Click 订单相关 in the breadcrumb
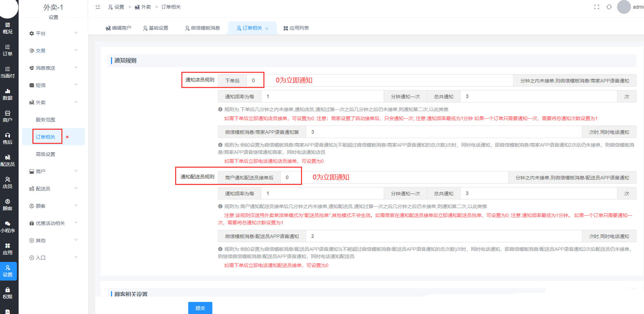644x314 pixels. tap(171, 7)
